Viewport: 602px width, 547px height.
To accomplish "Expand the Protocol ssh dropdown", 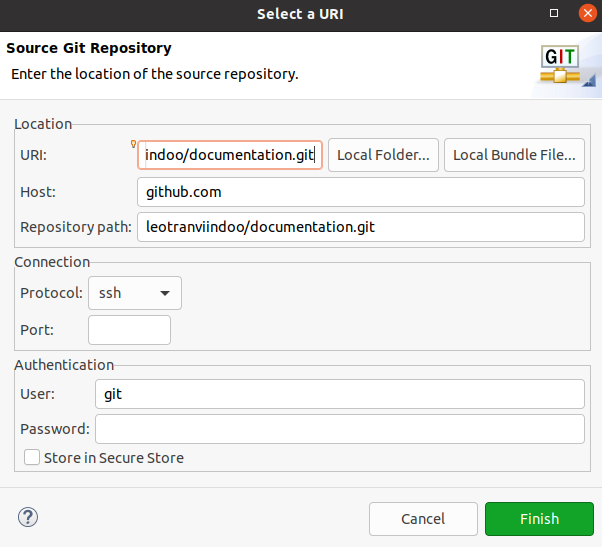I will coord(135,293).
